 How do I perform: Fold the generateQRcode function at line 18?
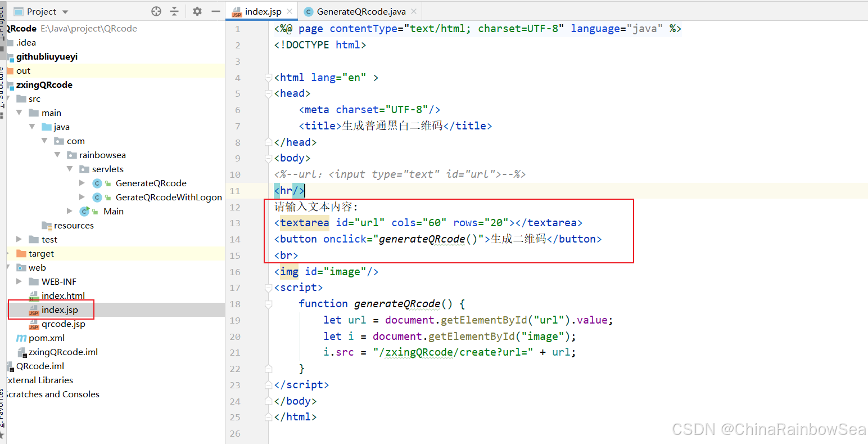[269, 304]
